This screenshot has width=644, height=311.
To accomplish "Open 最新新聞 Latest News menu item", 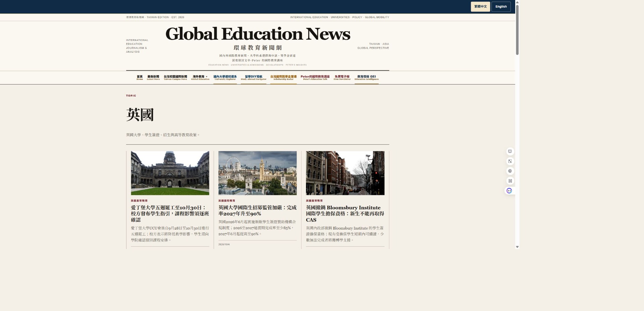I will coord(153,77).
